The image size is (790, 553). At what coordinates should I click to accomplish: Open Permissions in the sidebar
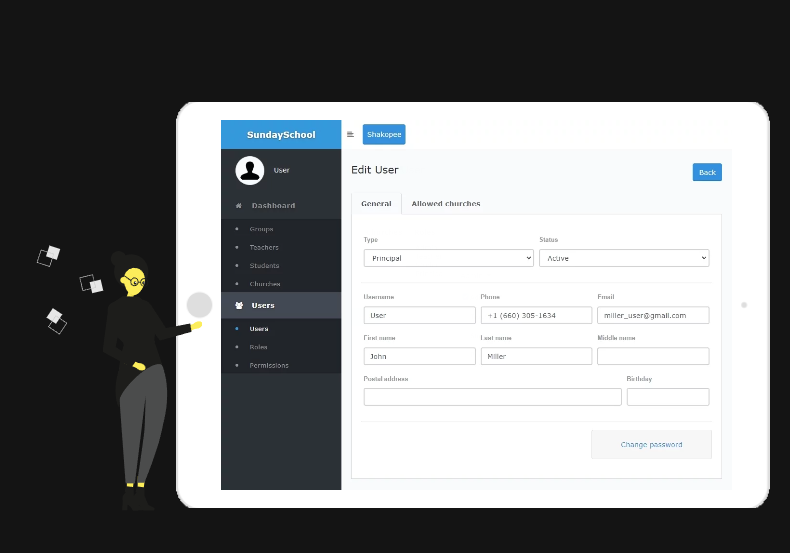click(x=269, y=365)
